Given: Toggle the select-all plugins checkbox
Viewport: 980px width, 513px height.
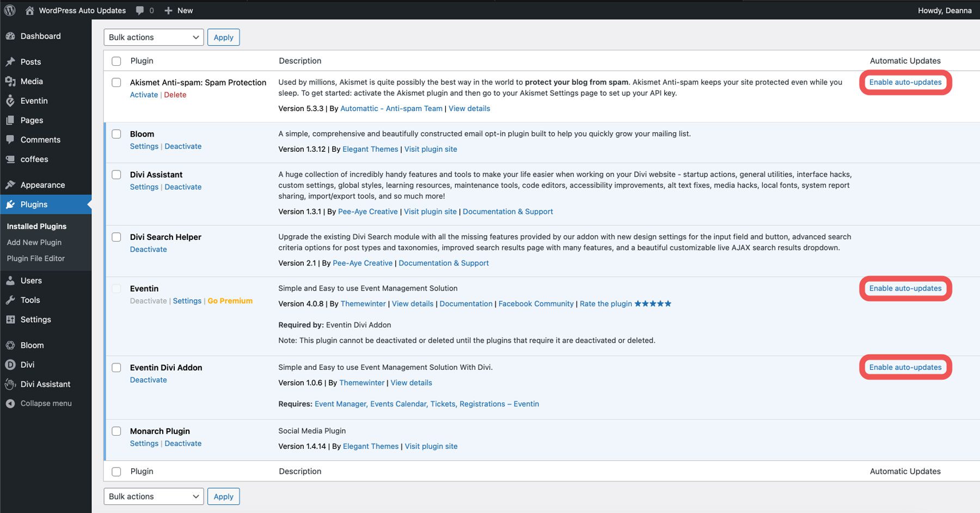Looking at the screenshot, I should point(116,60).
